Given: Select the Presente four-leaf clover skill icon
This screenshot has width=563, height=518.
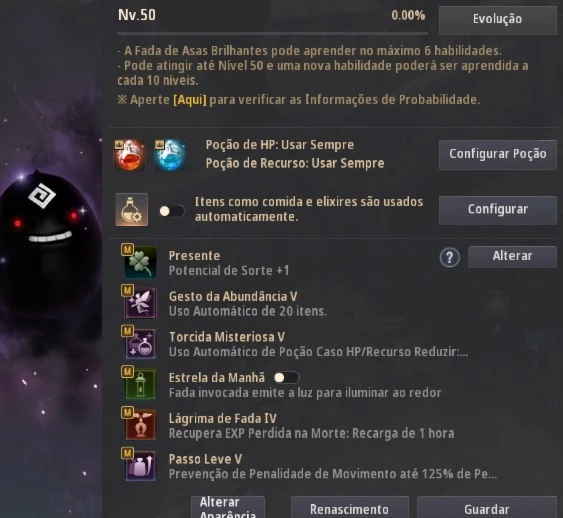Looking at the screenshot, I should (140, 262).
